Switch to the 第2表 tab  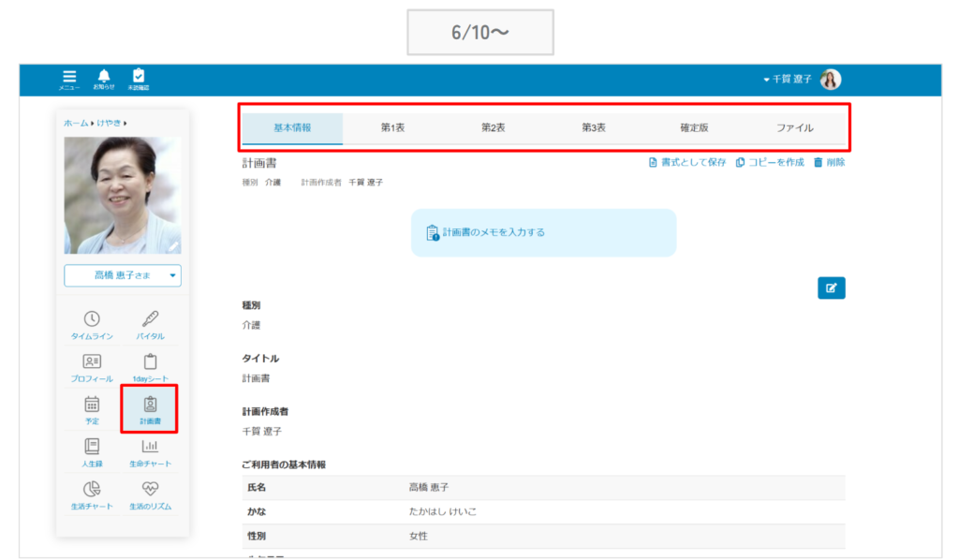(493, 127)
